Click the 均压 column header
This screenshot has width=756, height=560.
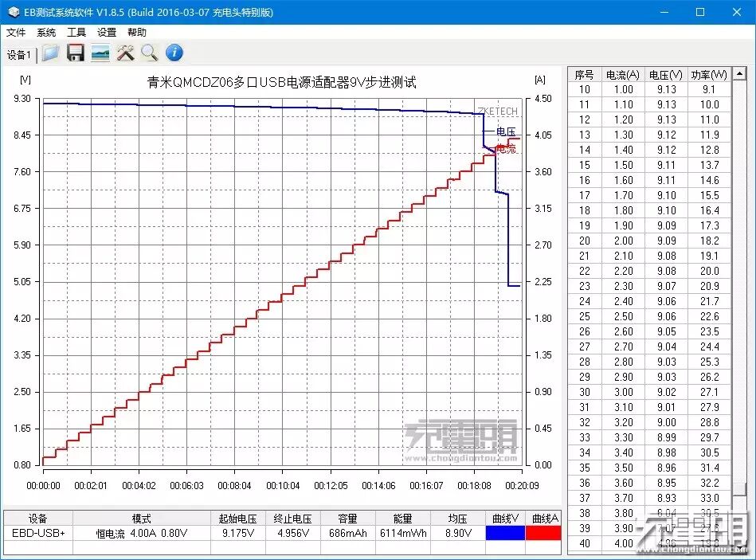pos(457,519)
